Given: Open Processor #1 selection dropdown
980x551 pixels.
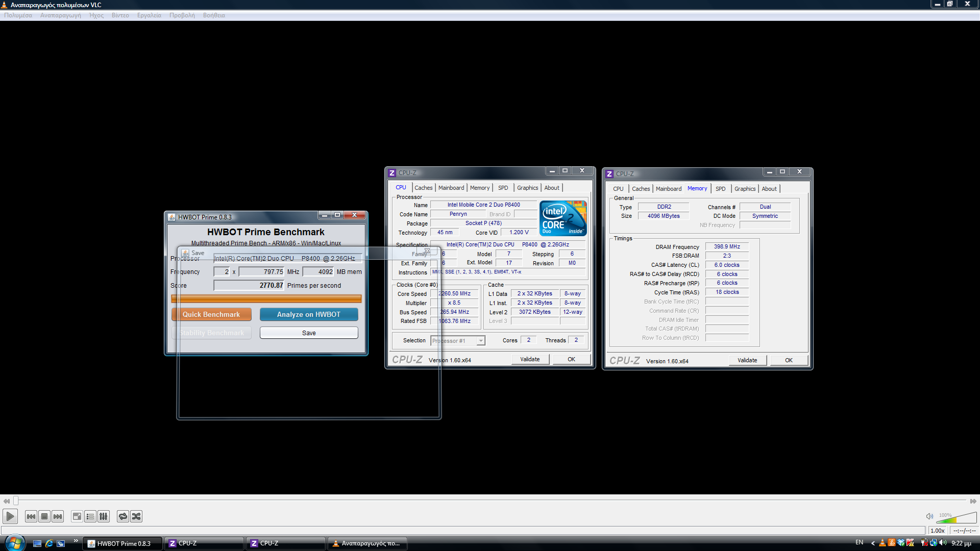Looking at the screenshot, I should [458, 341].
